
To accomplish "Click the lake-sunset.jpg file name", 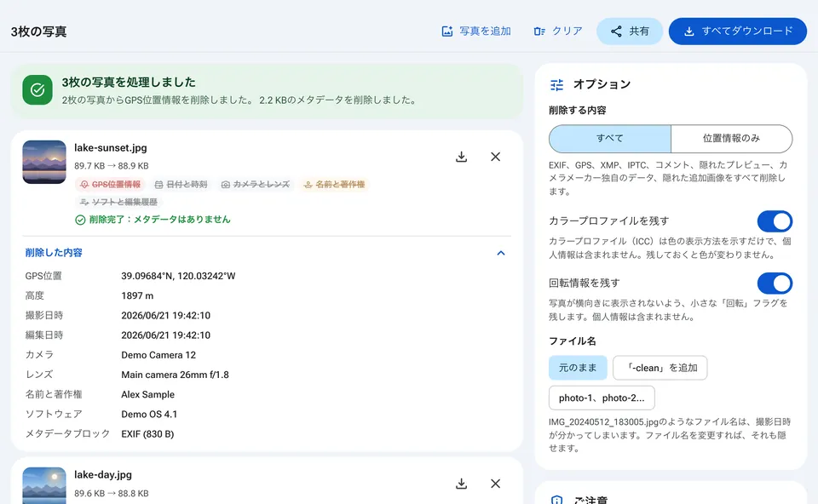I will 111,148.
